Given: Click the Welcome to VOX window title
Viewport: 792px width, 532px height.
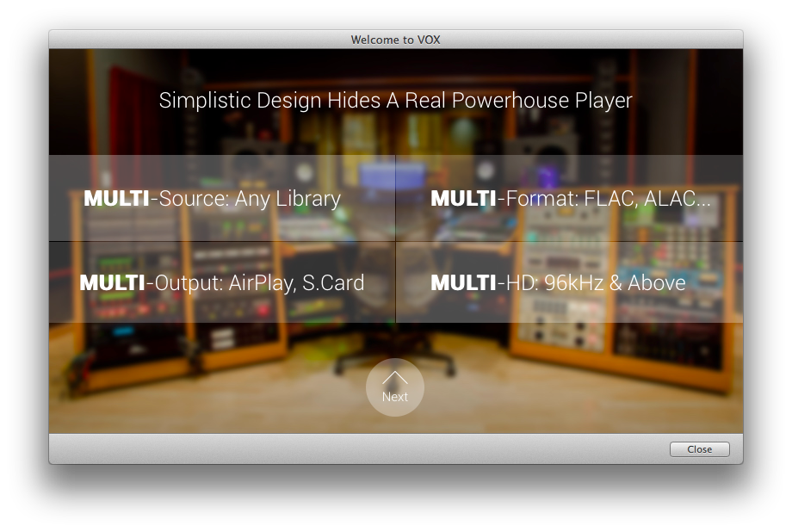Looking at the screenshot, I should [x=395, y=40].
